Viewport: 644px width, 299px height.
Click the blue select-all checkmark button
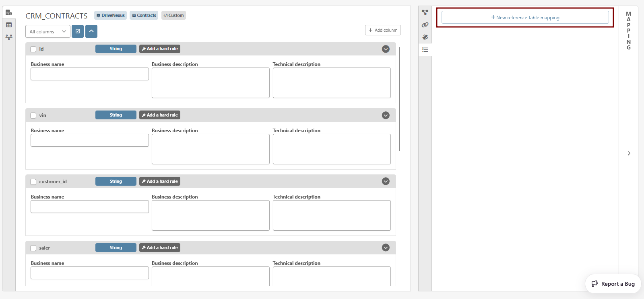[x=78, y=31]
